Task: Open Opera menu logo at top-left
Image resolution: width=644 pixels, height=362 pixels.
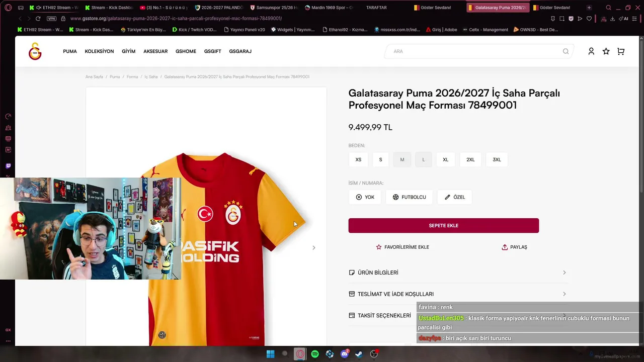Action: [8, 8]
